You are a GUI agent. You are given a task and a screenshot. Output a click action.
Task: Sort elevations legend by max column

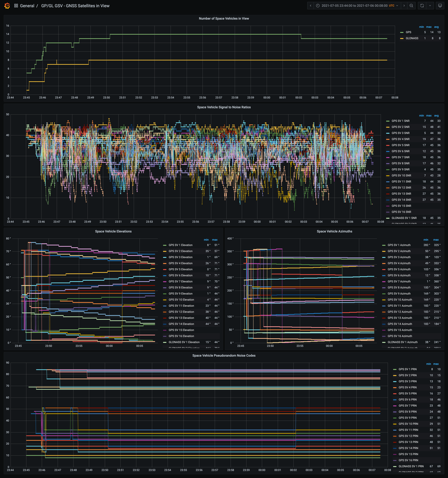(x=215, y=240)
